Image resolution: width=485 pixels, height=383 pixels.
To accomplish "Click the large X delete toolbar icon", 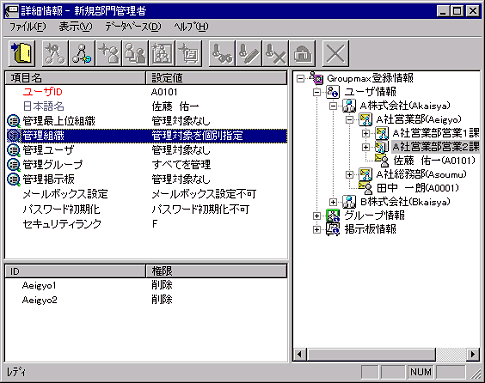I will pyautogui.click(x=336, y=53).
